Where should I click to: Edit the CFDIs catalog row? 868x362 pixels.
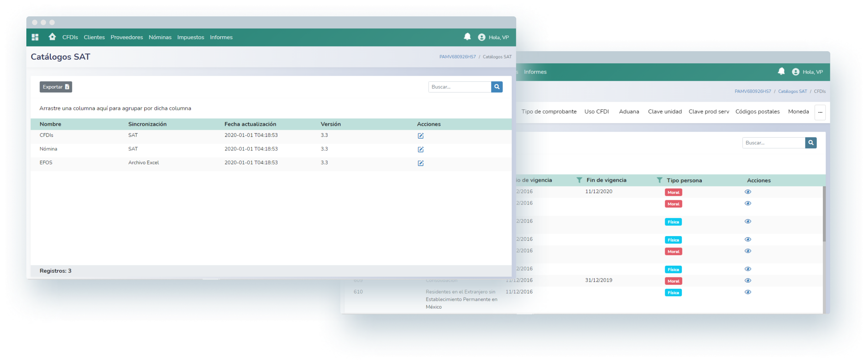(x=420, y=135)
